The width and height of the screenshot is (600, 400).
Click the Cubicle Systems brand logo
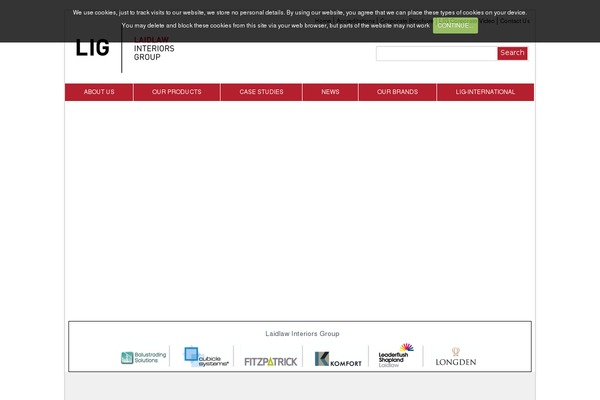pos(206,357)
